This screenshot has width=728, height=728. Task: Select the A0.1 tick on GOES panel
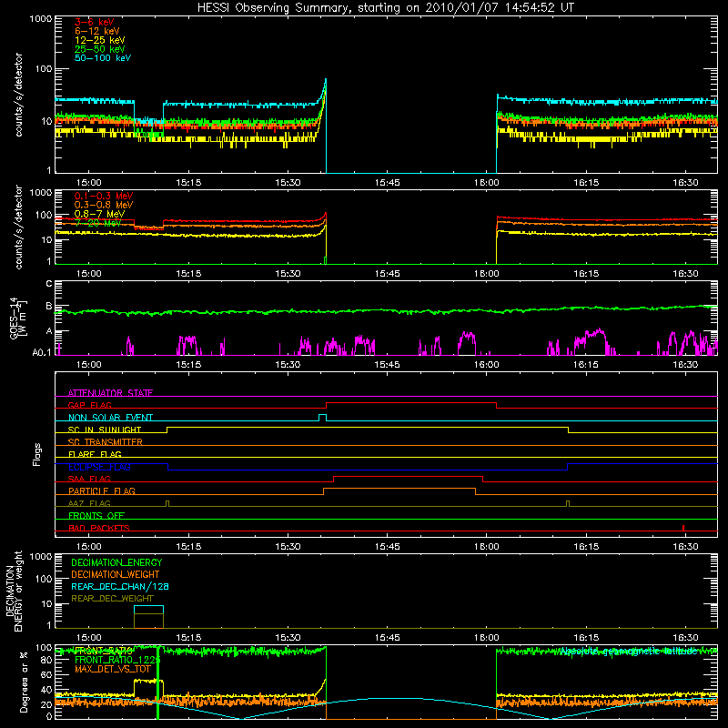42,352
